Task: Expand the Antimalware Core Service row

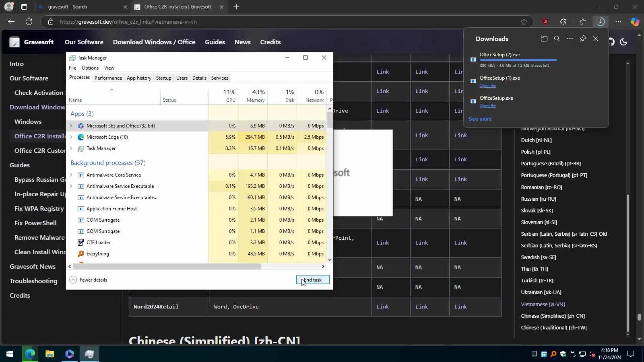Action: [71, 175]
